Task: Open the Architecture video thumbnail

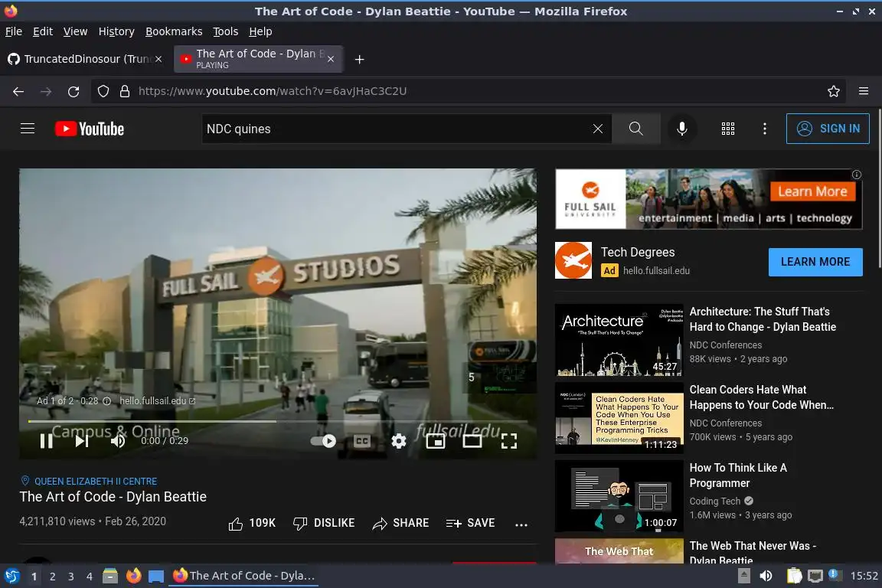Action: point(619,341)
